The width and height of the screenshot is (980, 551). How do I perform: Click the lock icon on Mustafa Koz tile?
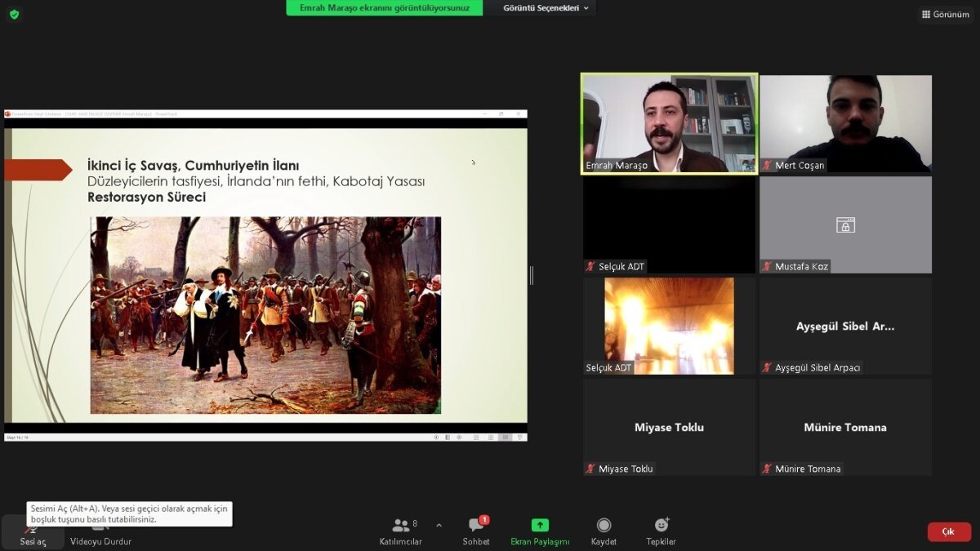[x=845, y=224]
